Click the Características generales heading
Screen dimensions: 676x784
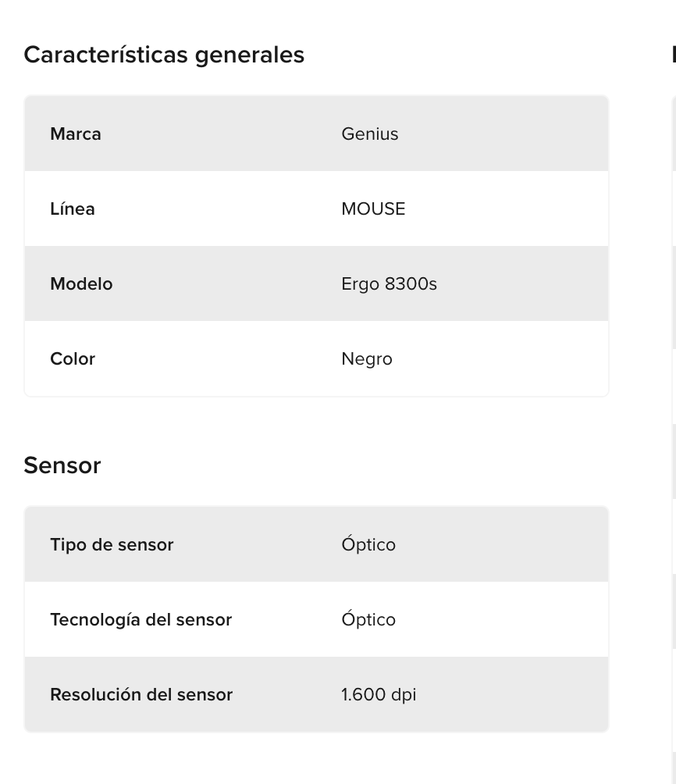click(x=164, y=55)
